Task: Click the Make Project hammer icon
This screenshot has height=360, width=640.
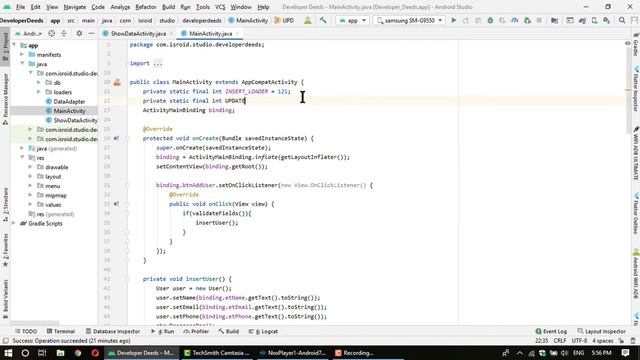Action: (323, 20)
